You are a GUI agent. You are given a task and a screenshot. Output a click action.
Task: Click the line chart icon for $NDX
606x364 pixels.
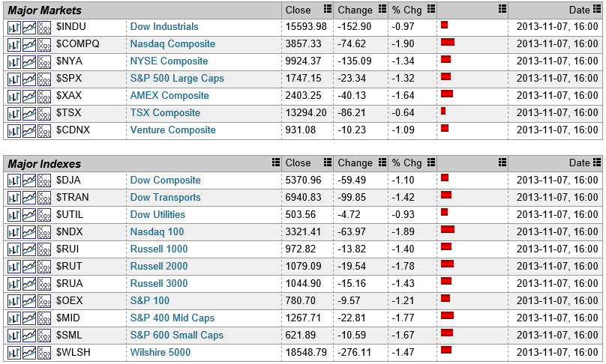pos(29,232)
